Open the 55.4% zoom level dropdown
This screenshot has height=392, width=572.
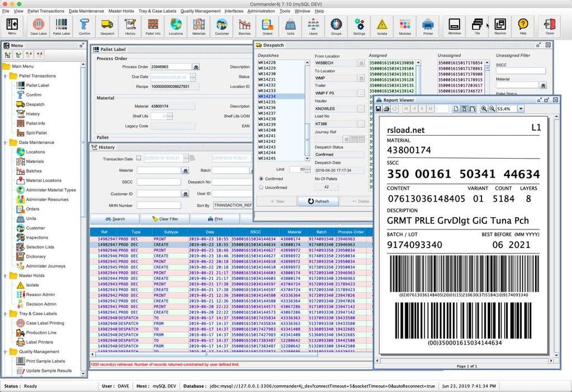click(521, 108)
